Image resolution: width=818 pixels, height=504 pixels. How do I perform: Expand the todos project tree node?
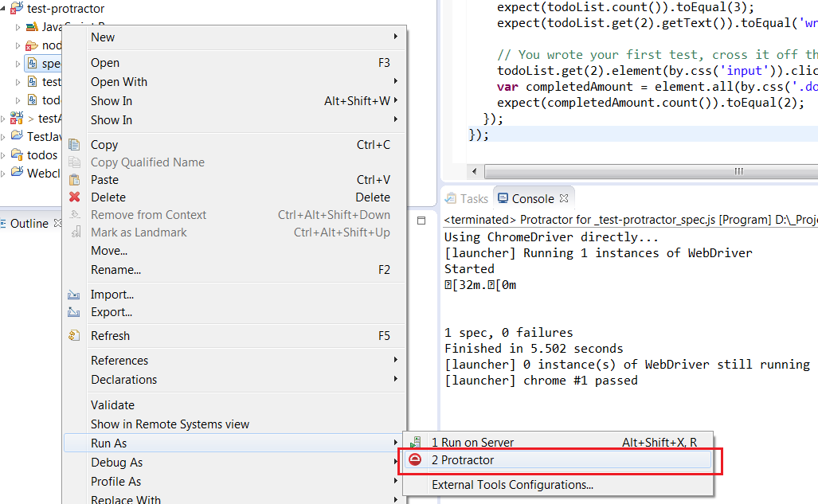point(4,155)
